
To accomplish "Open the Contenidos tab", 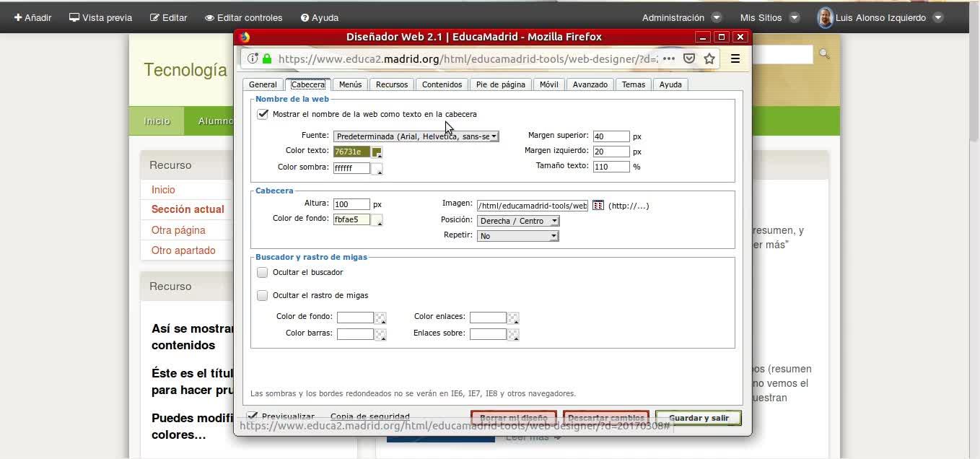I will (x=442, y=84).
